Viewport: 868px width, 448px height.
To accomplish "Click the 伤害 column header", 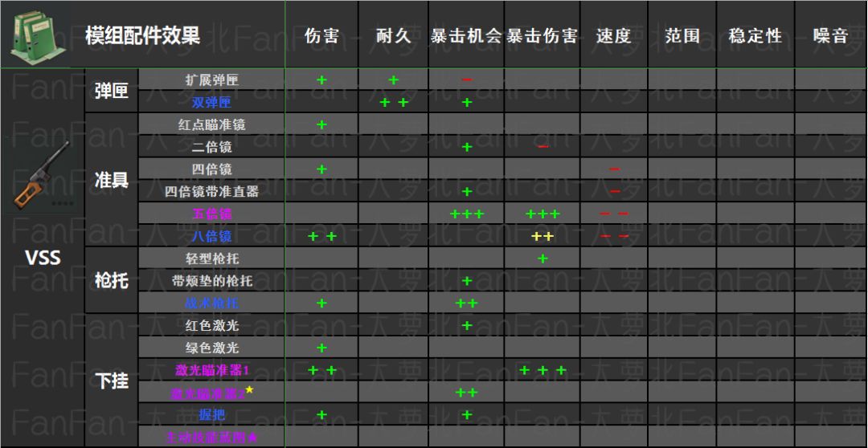I will [x=321, y=36].
